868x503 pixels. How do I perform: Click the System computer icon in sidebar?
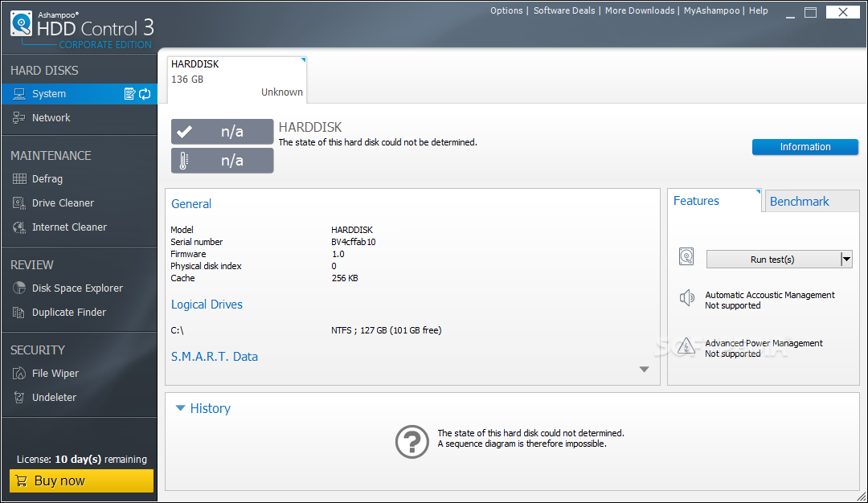(19, 94)
